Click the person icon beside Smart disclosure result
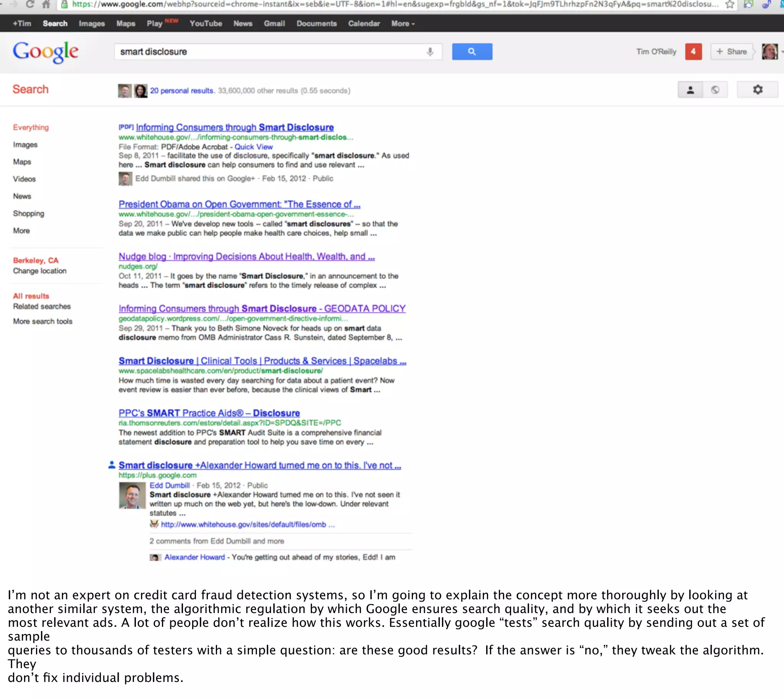784x698 pixels. click(112, 465)
